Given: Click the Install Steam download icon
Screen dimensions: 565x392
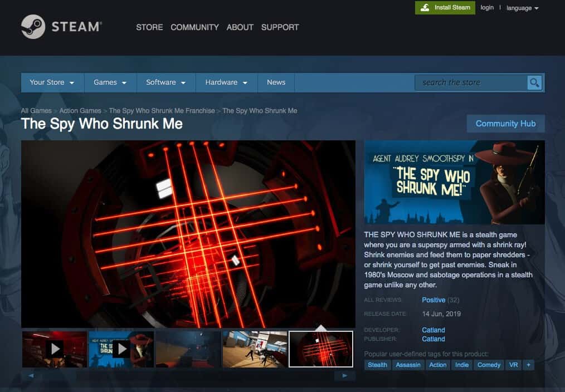Looking at the screenshot, I should [425, 8].
